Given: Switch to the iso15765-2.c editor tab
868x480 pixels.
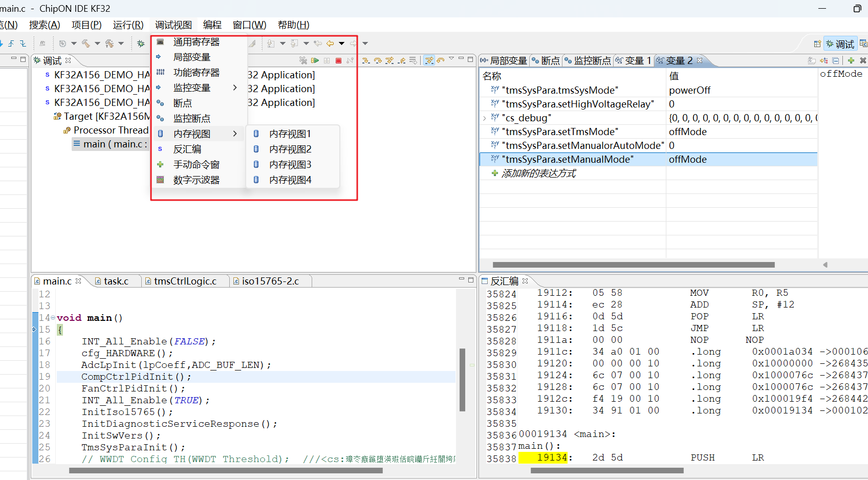Looking at the screenshot, I should click(270, 281).
